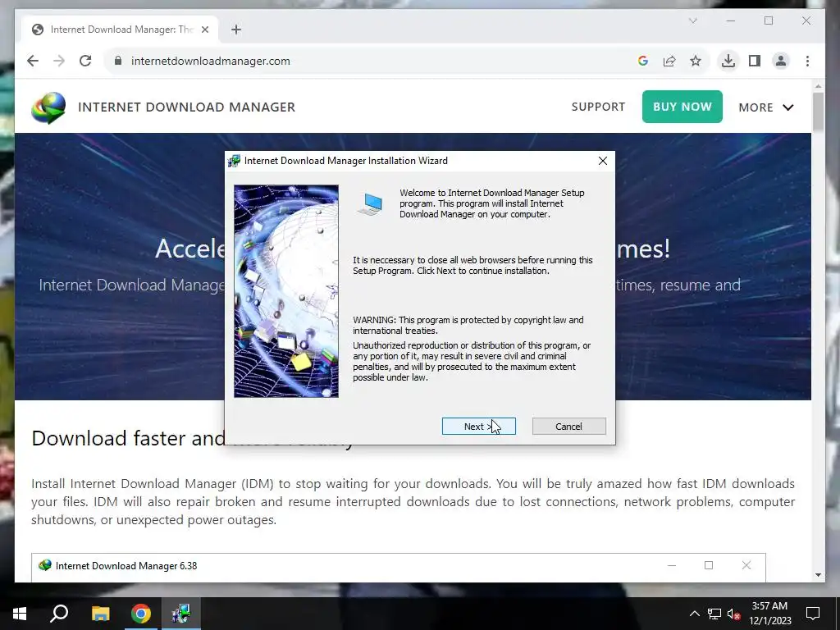Image resolution: width=840 pixels, height=630 pixels.
Task: Click scrollbar down arrow
Action: [x=818, y=575]
